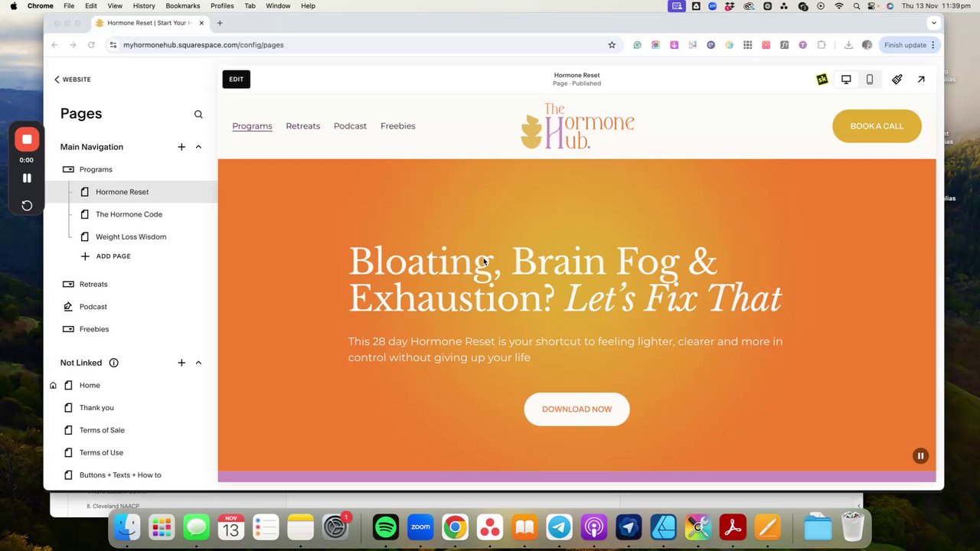Open the View menu

pos(115,6)
